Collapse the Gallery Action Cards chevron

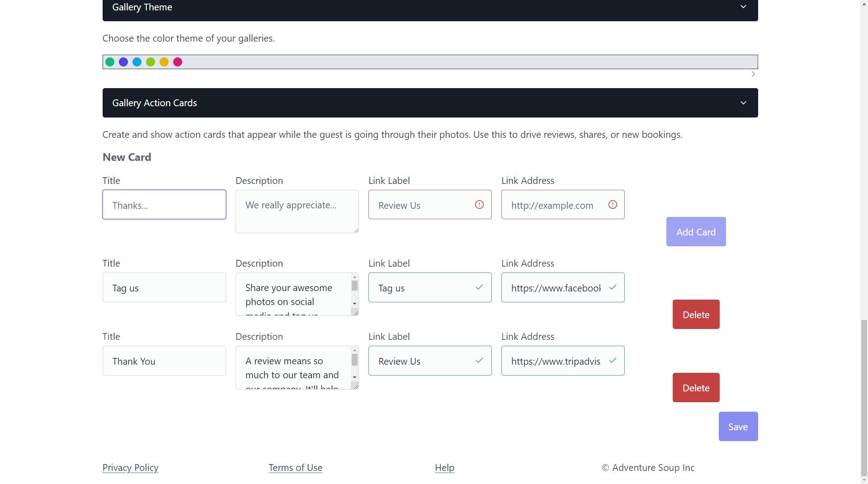coord(743,103)
